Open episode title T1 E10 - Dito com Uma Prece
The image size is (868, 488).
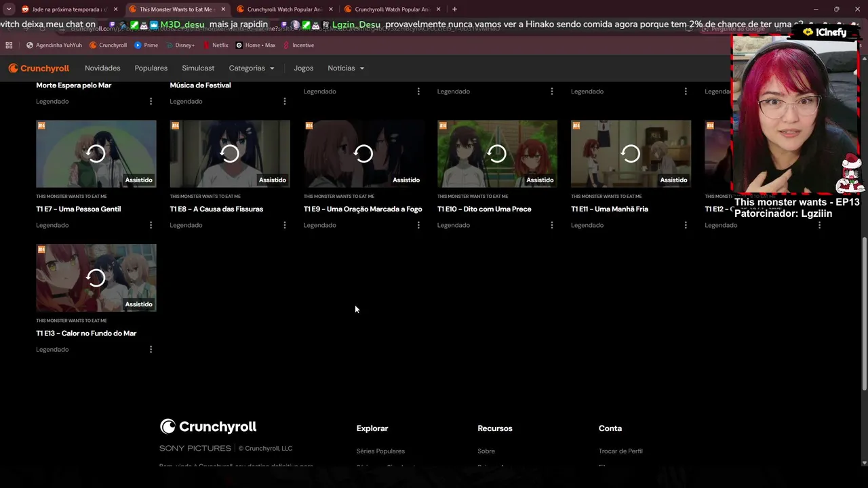(x=484, y=209)
